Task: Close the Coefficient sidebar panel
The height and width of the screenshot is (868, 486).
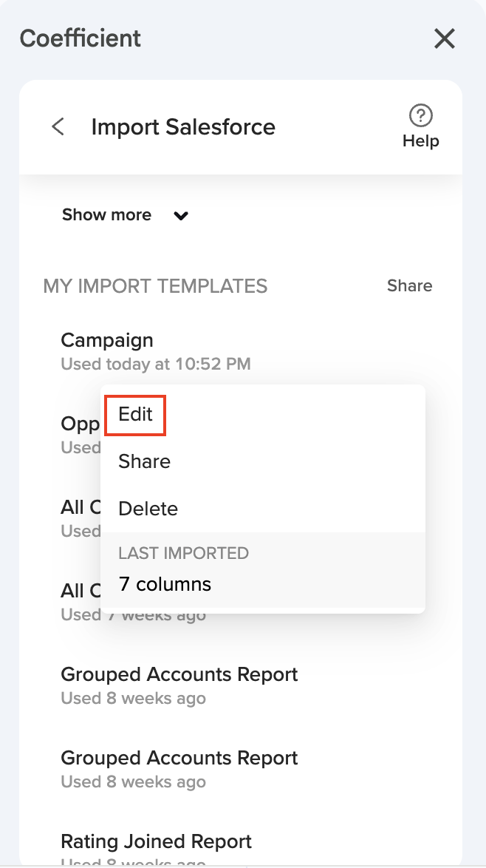Action: coord(444,38)
